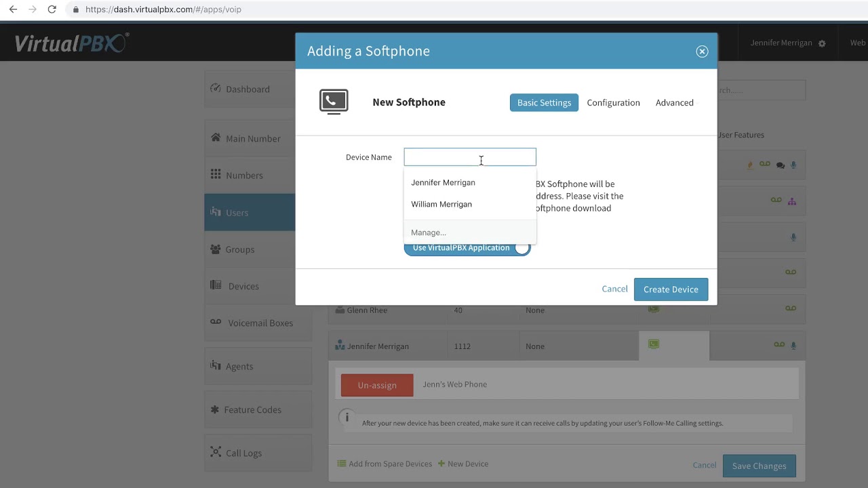The height and width of the screenshot is (488, 868).
Task: Click the Create Device button
Action: tap(671, 289)
